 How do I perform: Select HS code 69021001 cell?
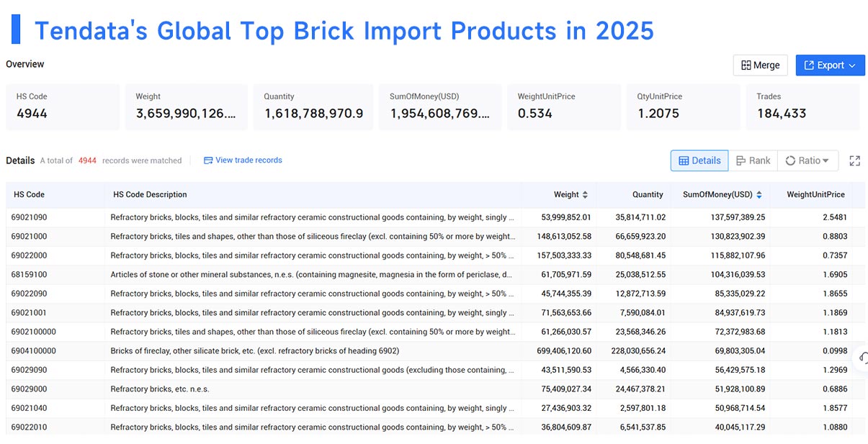pyautogui.click(x=29, y=312)
